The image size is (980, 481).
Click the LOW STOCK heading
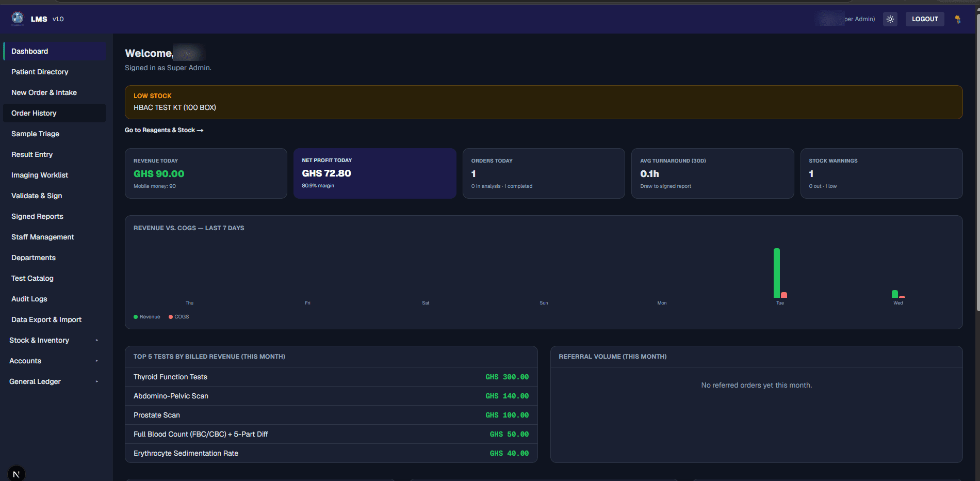(153, 96)
